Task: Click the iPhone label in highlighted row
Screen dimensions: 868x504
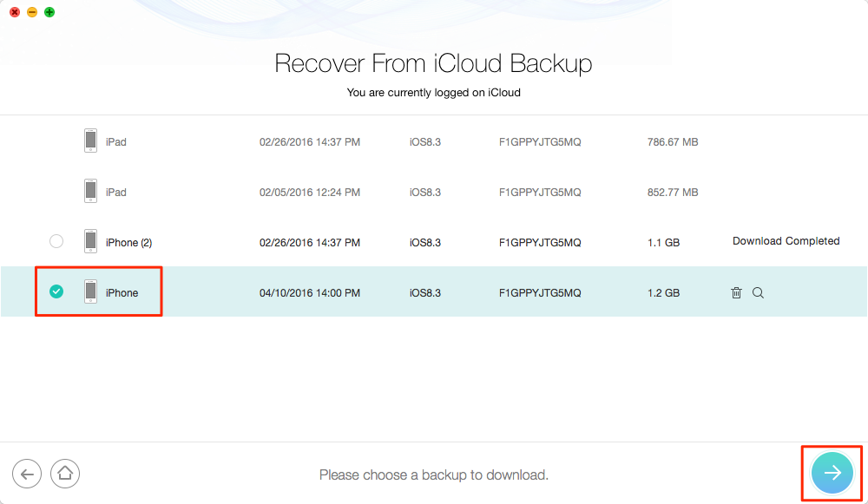Action: pos(122,292)
